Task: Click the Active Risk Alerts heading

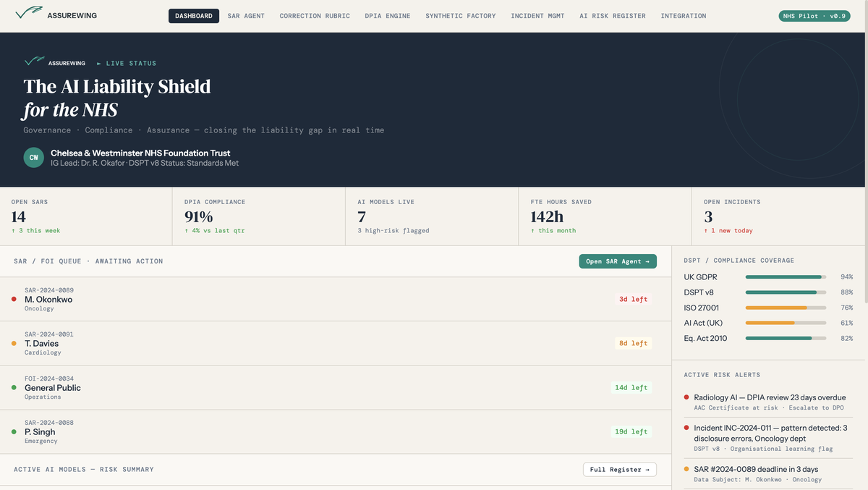Action: 722,375
